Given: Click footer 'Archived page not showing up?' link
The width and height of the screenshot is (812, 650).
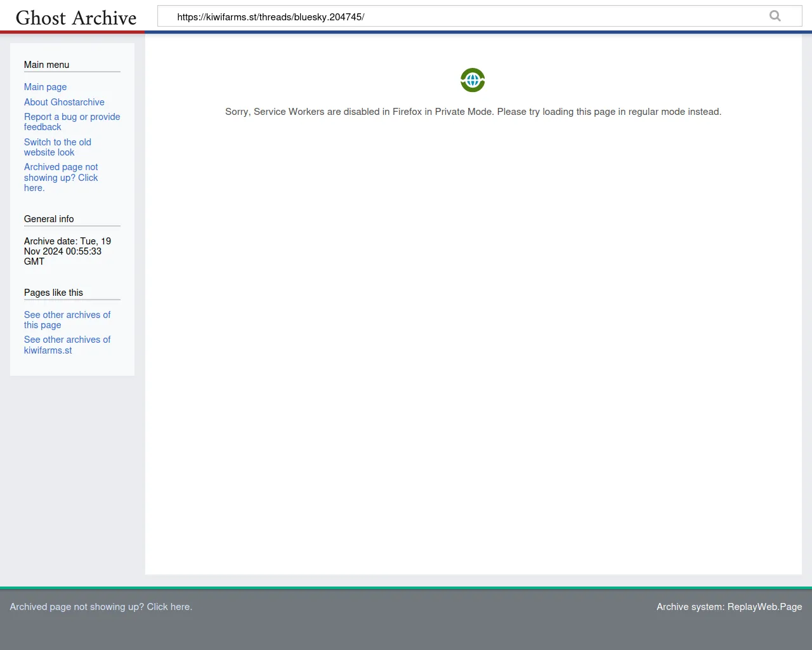Looking at the screenshot, I should click(x=101, y=607).
